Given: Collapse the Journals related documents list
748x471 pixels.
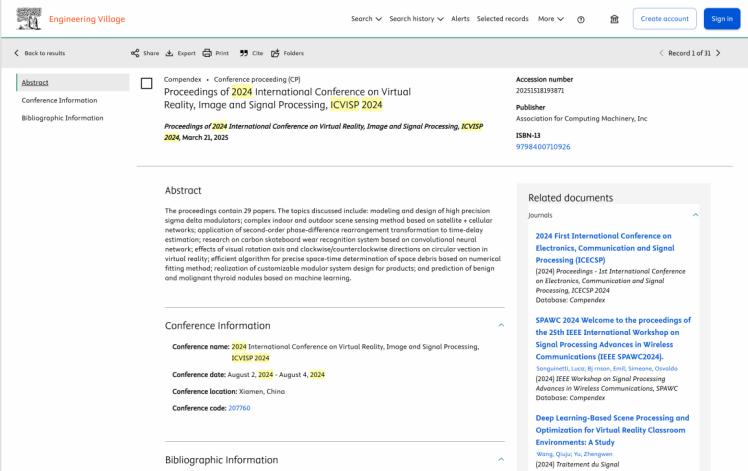Looking at the screenshot, I should [696, 215].
